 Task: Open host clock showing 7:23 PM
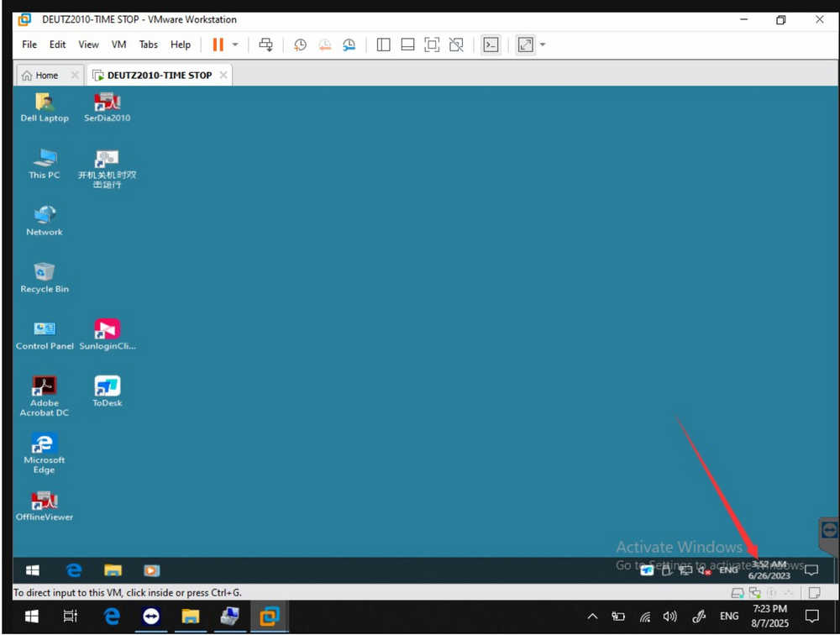769,617
